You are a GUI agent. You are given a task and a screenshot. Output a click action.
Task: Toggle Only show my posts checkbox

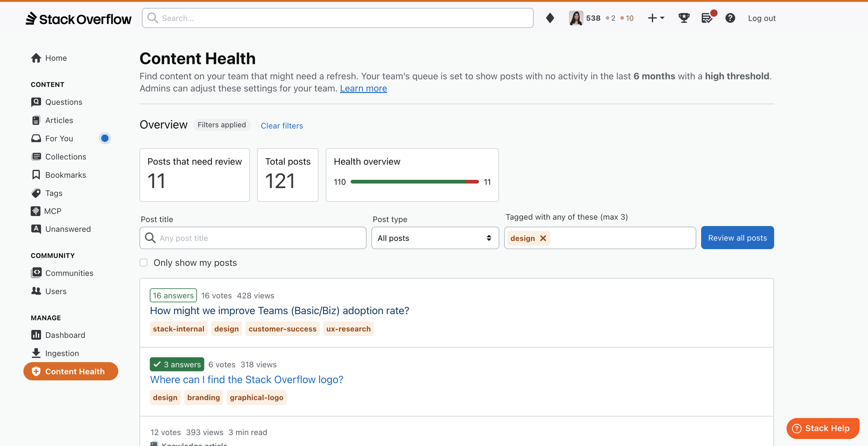(x=144, y=263)
